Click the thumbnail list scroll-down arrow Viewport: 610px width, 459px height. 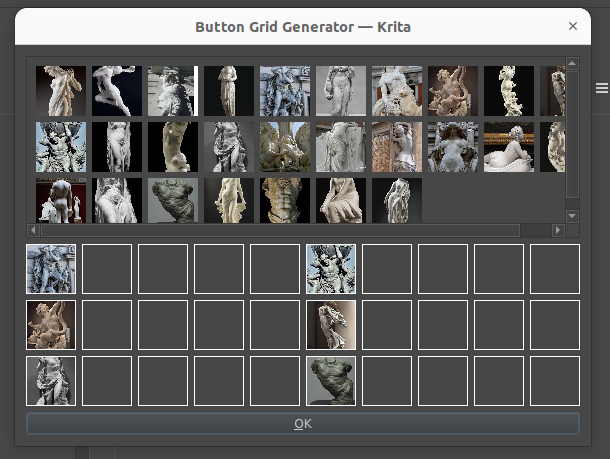pos(572,216)
